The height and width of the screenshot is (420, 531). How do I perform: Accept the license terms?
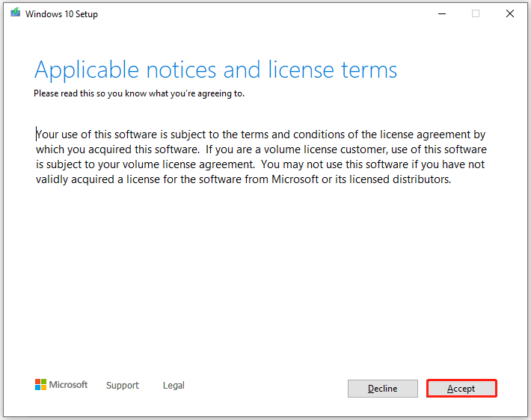461,388
